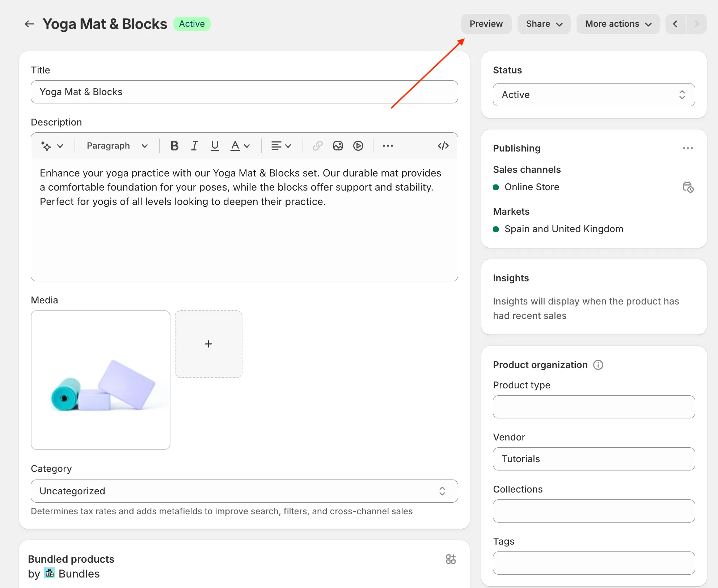718x588 pixels.
Task: Open the text color dropdown
Action: (240, 146)
